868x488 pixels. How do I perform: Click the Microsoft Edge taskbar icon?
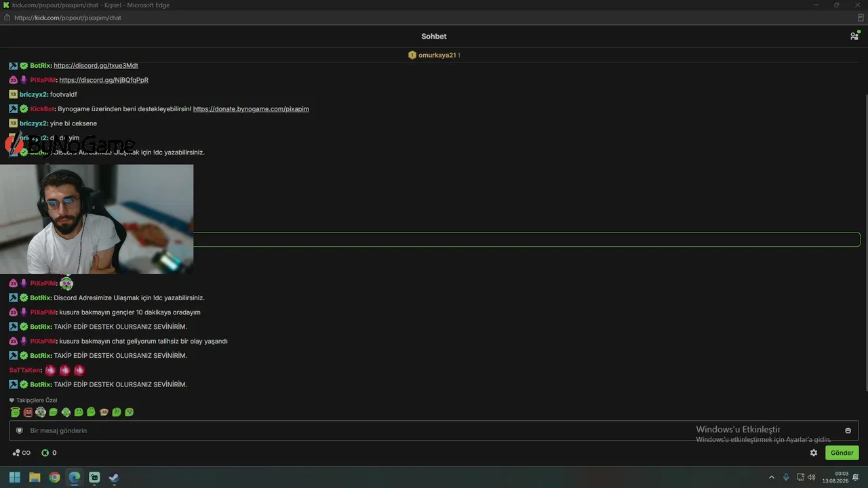(x=75, y=477)
